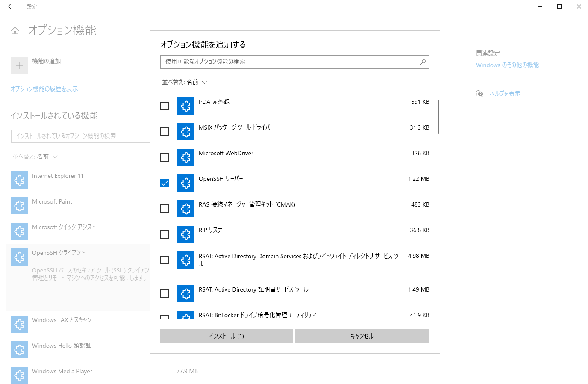The width and height of the screenshot is (588, 384).
Task: Open the installed features 並べ替え dropdown
Action: tap(35, 157)
